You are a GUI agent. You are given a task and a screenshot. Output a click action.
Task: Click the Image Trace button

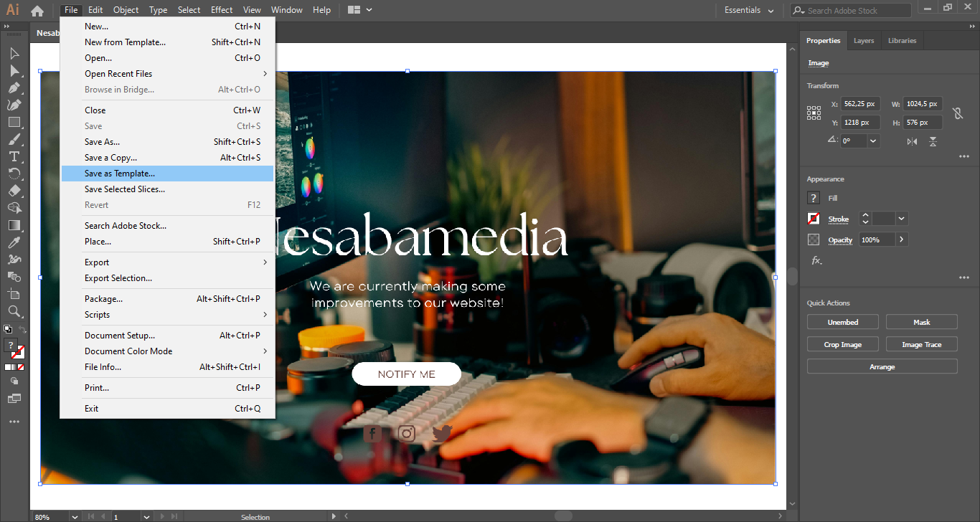[921, 345]
